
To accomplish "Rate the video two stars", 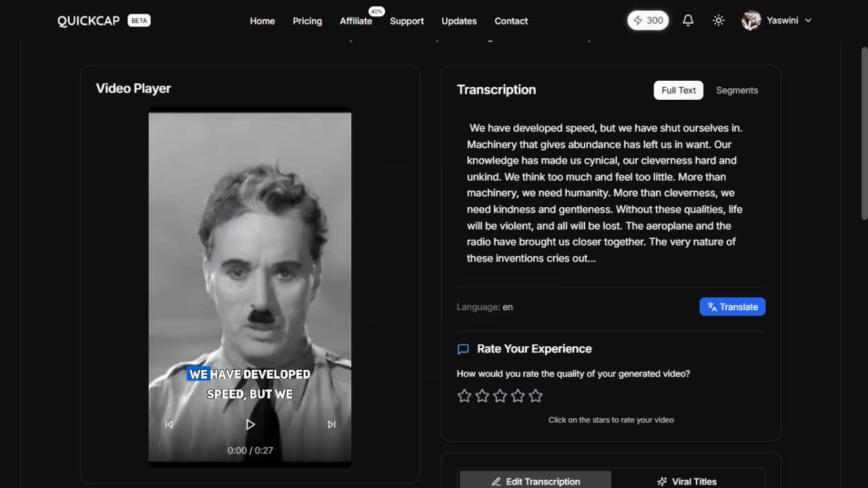I will click(482, 396).
